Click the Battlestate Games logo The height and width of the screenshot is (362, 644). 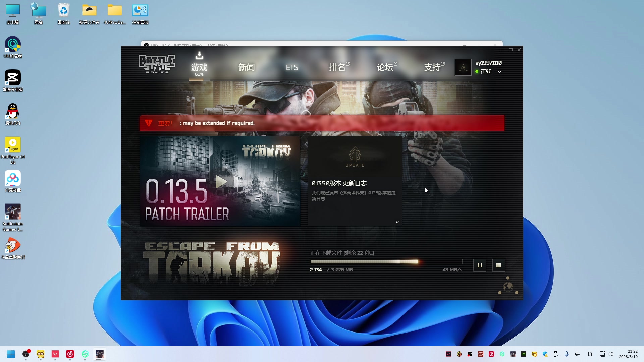[157, 64]
